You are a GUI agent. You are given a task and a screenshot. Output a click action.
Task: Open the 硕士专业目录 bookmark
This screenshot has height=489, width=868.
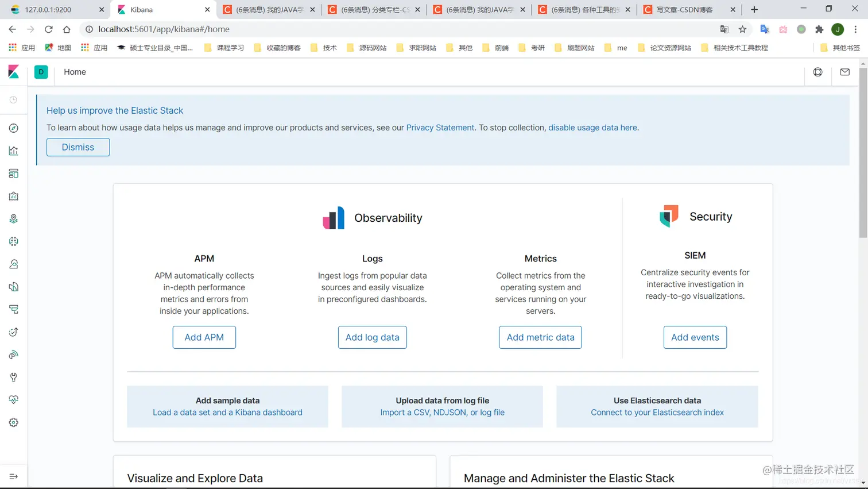[x=155, y=48]
